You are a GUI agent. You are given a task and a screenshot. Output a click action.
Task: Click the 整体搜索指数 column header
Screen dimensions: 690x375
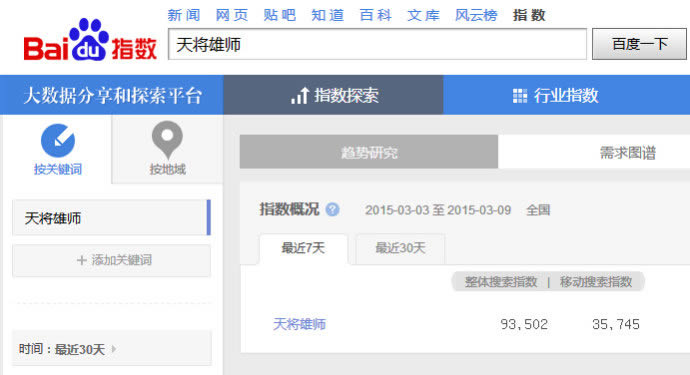[501, 282]
